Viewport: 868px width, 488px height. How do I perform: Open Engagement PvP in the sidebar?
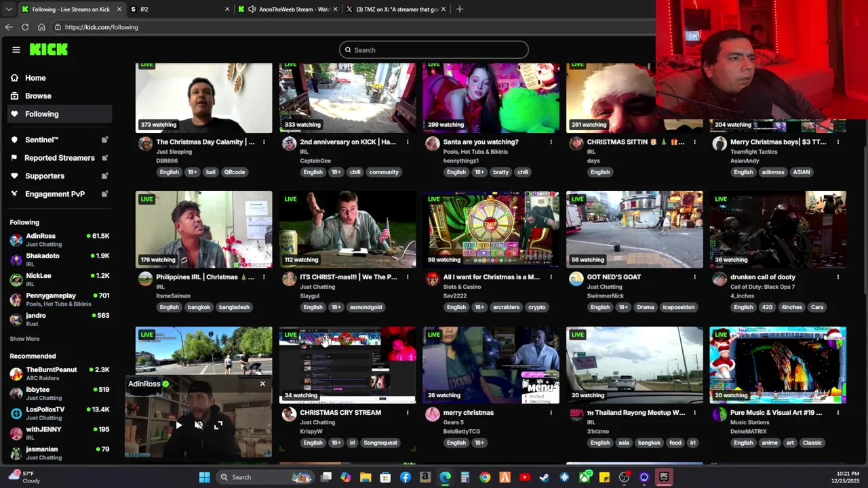pos(55,194)
